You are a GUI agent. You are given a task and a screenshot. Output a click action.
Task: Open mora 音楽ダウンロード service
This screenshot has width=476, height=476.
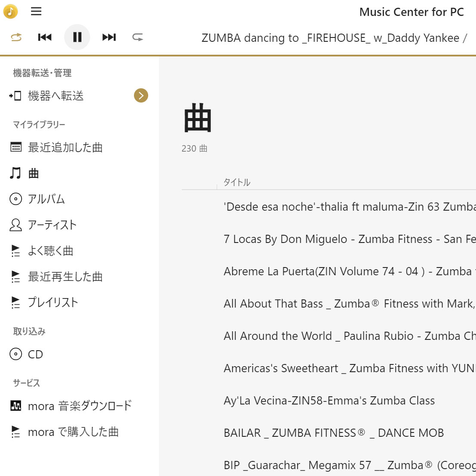[x=80, y=406]
